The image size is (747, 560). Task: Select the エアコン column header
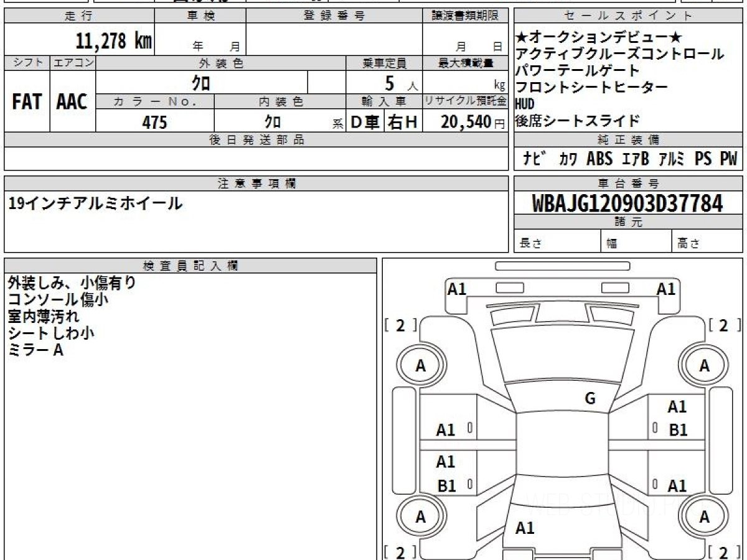point(72,63)
